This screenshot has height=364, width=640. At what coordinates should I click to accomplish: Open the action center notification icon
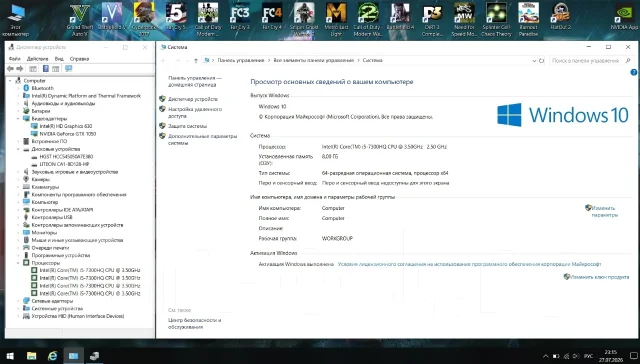tap(633, 356)
